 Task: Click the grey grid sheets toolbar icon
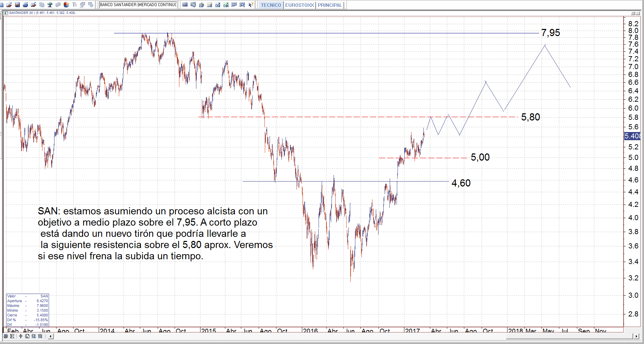point(58,5)
